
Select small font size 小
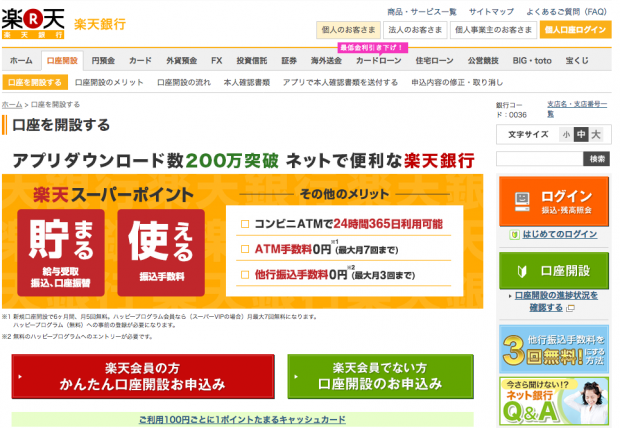click(566, 135)
